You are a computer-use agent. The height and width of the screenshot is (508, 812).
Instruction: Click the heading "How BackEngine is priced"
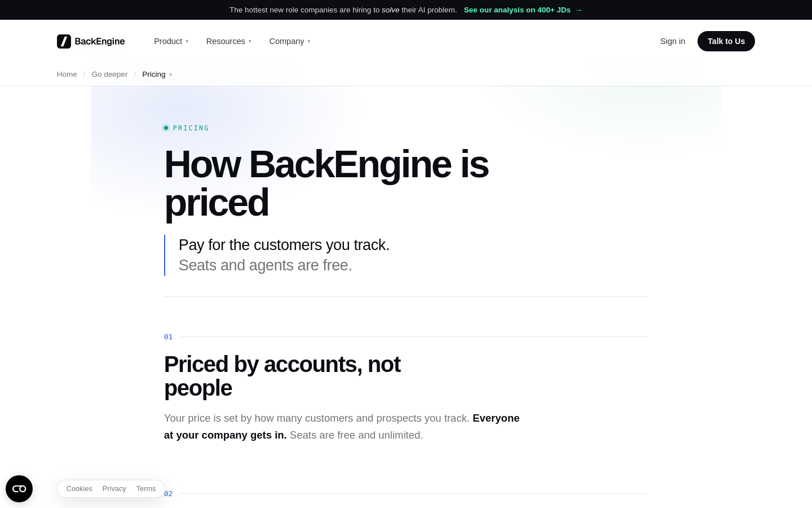(326, 183)
